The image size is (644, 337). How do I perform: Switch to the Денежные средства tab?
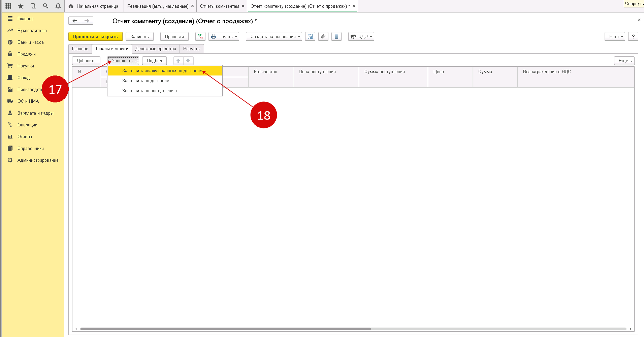[156, 49]
